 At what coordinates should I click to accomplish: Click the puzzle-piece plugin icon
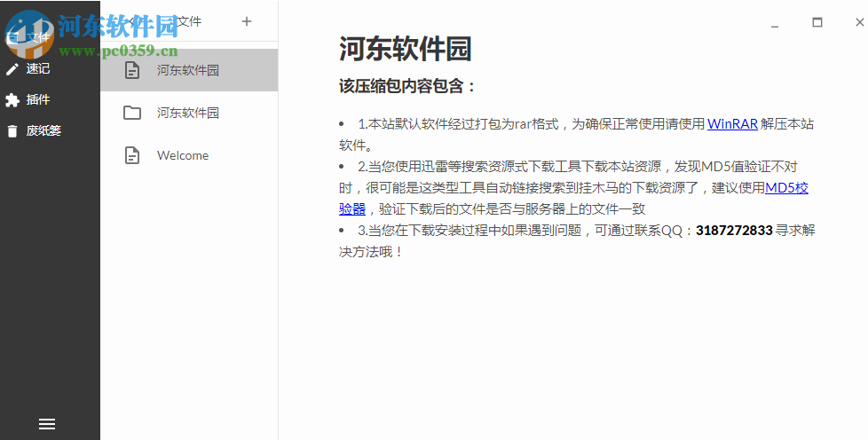pyautogui.click(x=12, y=100)
